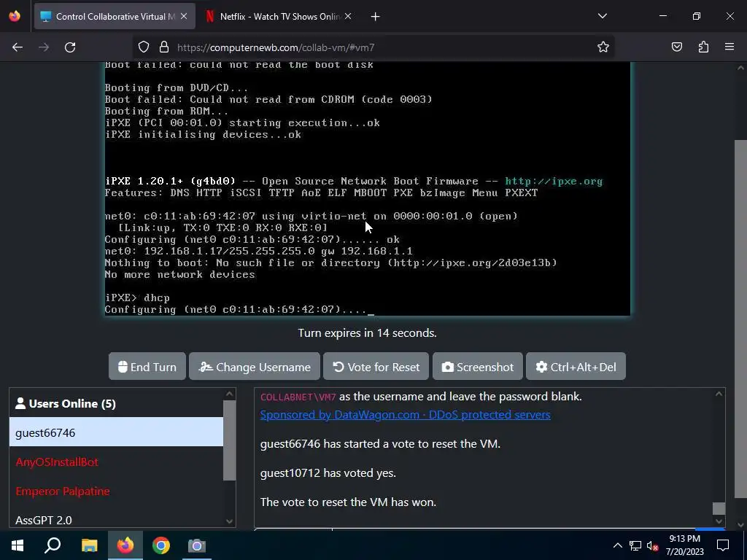Open the camera app taskbar icon

coord(196,545)
